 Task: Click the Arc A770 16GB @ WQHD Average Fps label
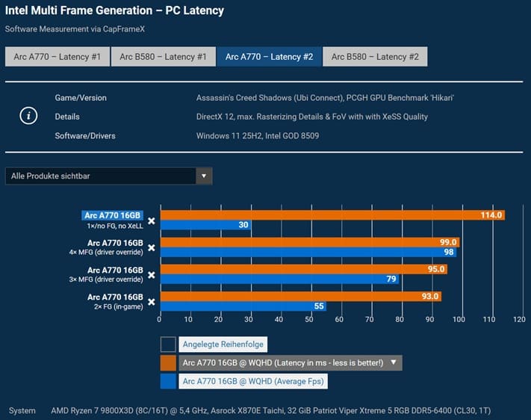tap(255, 381)
